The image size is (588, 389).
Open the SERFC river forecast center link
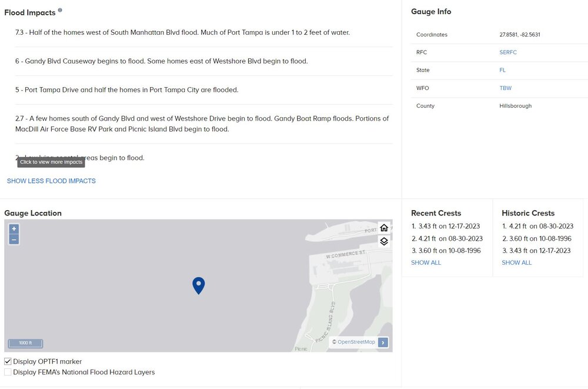point(508,52)
